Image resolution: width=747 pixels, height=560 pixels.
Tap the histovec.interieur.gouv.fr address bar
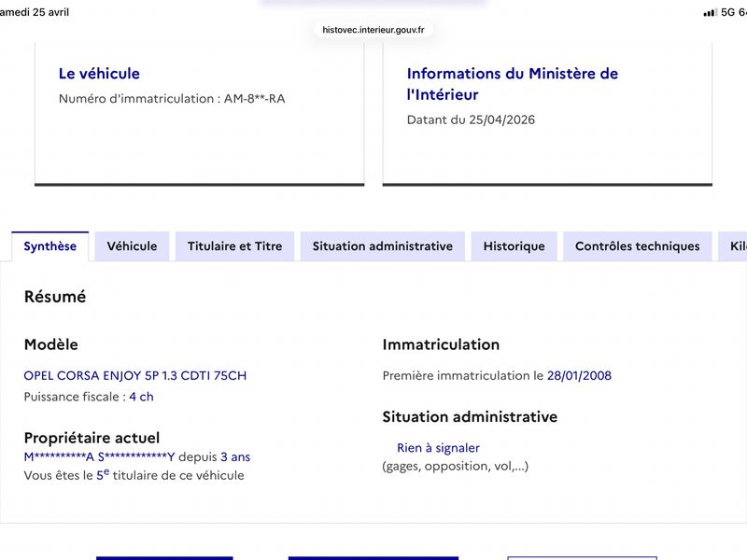[x=373, y=30]
